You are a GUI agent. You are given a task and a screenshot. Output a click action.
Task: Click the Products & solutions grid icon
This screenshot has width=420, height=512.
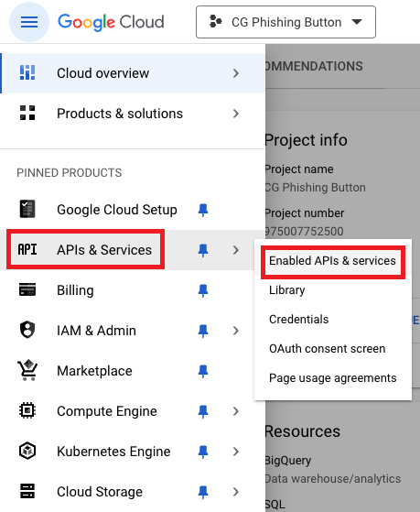[x=27, y=113]
